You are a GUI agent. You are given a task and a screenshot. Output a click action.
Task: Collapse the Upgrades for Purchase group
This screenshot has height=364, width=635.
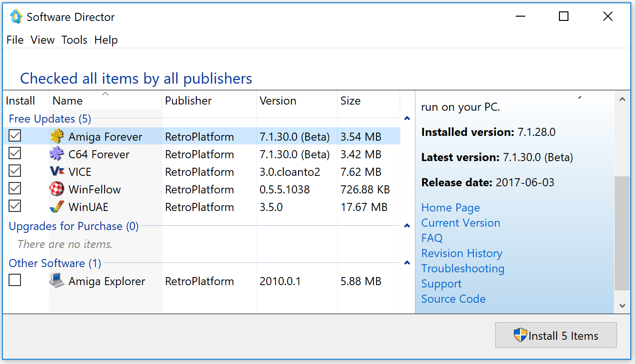click(407, 226)
